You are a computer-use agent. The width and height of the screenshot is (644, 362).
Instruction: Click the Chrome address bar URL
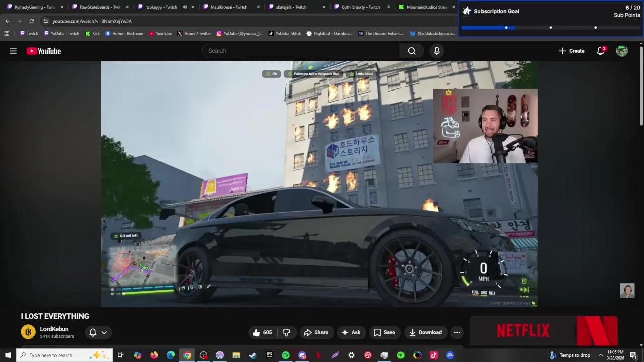[x=92, y=21]
